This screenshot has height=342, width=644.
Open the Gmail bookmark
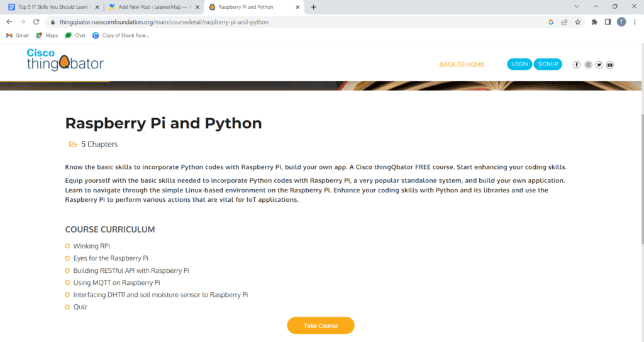point(18,35)
